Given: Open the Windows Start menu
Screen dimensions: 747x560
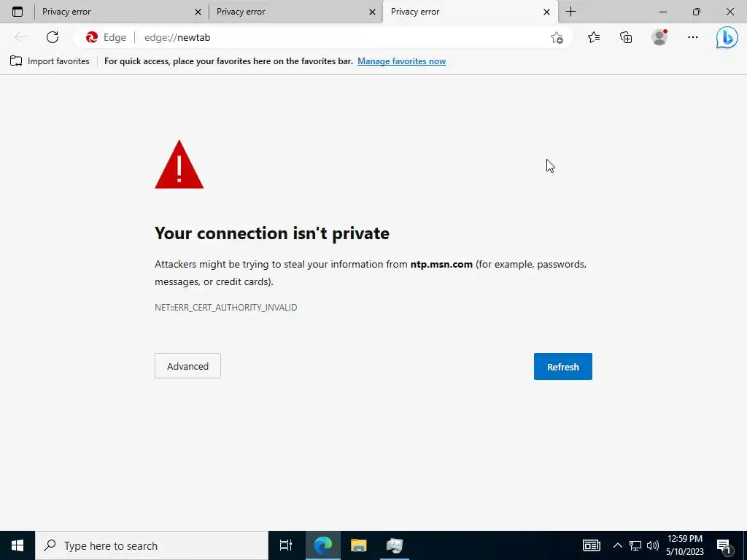Looking at the screenshot, I should pos(18,545).
